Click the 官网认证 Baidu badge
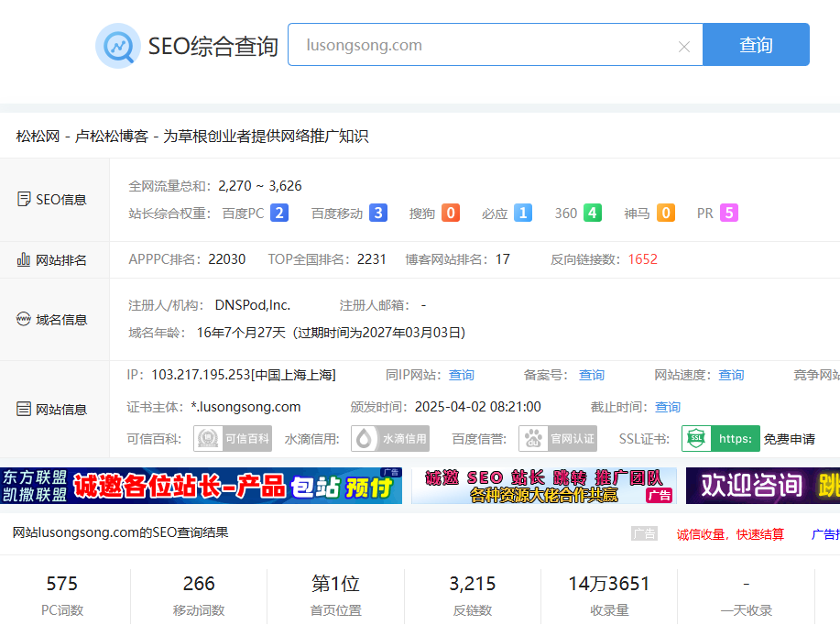 click(x=558, y=439)
